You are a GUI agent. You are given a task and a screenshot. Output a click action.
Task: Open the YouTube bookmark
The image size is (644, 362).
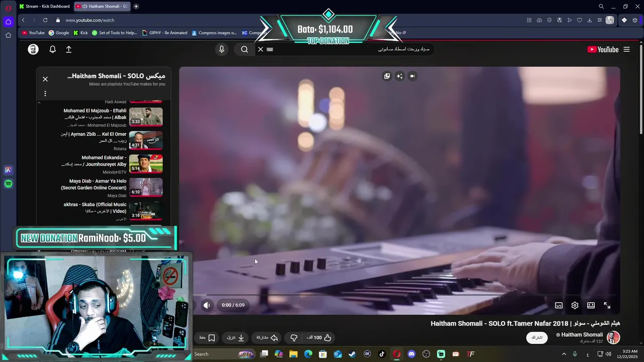[x=33, y=33]
